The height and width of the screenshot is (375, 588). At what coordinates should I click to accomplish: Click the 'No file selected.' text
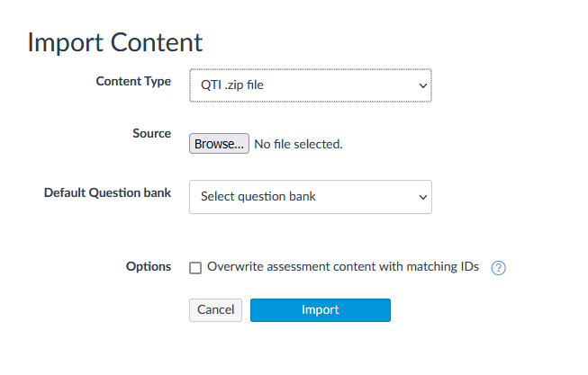298,144
